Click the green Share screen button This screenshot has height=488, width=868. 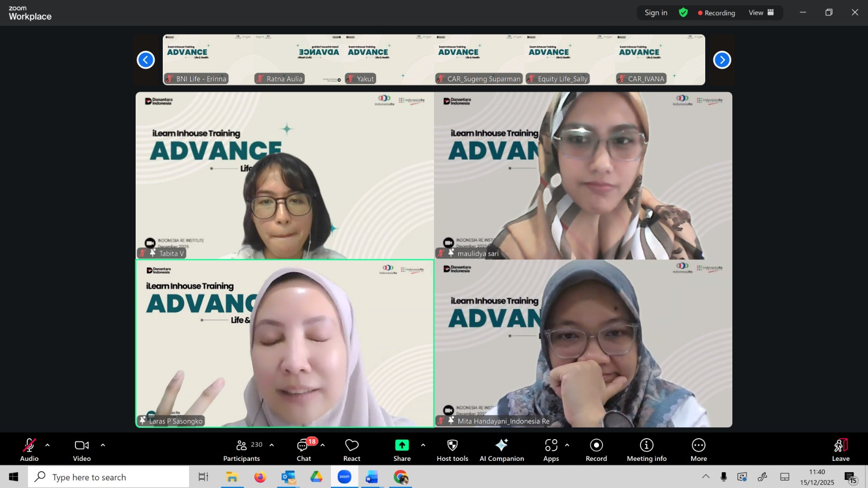click(x=402, y=450)
